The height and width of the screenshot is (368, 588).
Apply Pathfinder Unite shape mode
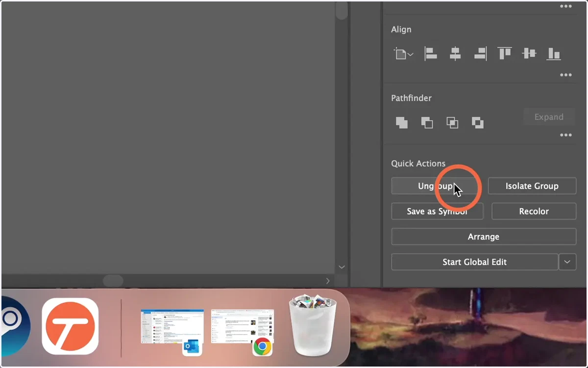(x=402, y=123)
